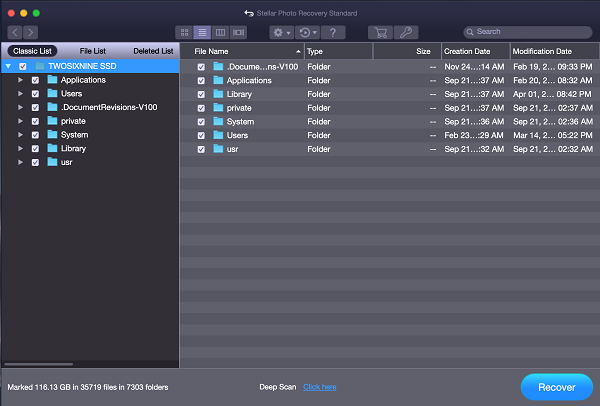600x406 pixels.
Task: Click the Library folder icon in tree
Action: click(52, 148)
